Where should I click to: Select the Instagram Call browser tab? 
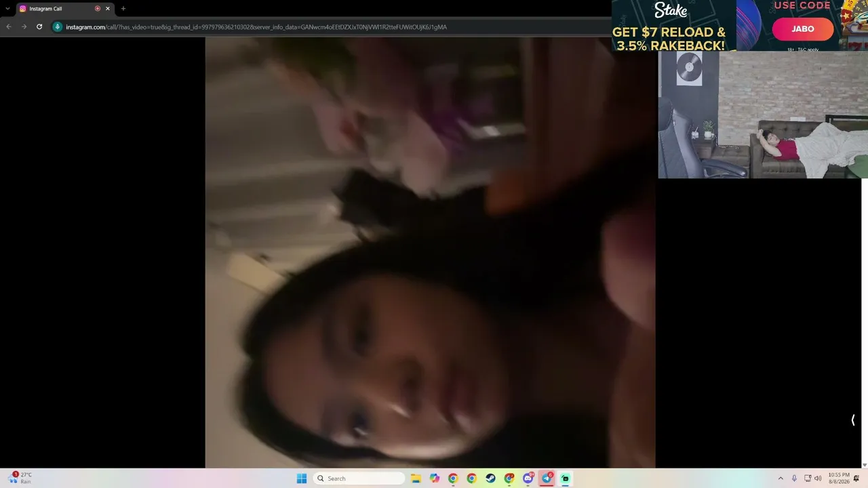coord(64,9)
